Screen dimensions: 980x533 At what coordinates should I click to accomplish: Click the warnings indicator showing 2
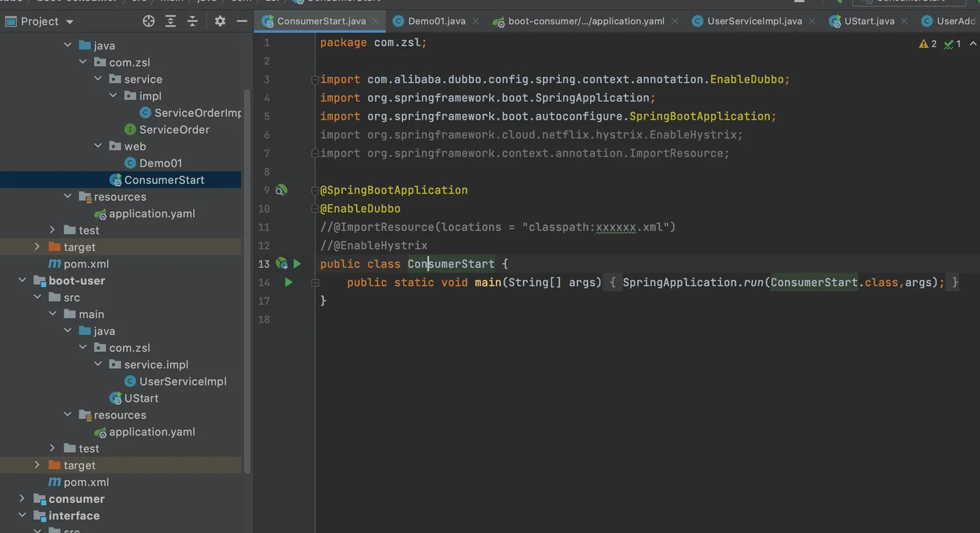click(x=927, y=43)
